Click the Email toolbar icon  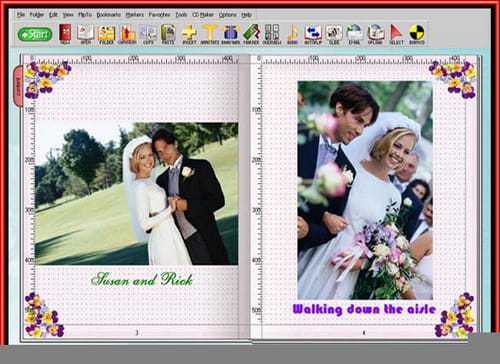(x=354, y=34)
